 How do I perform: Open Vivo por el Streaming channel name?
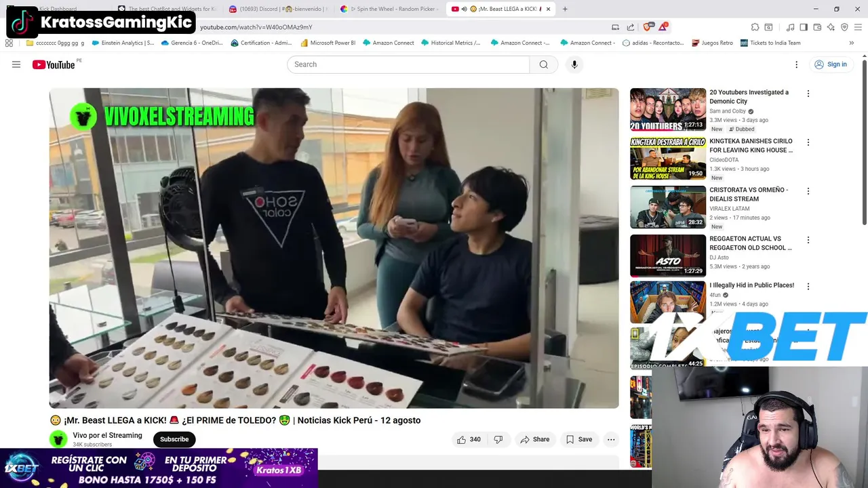(107, 435)
